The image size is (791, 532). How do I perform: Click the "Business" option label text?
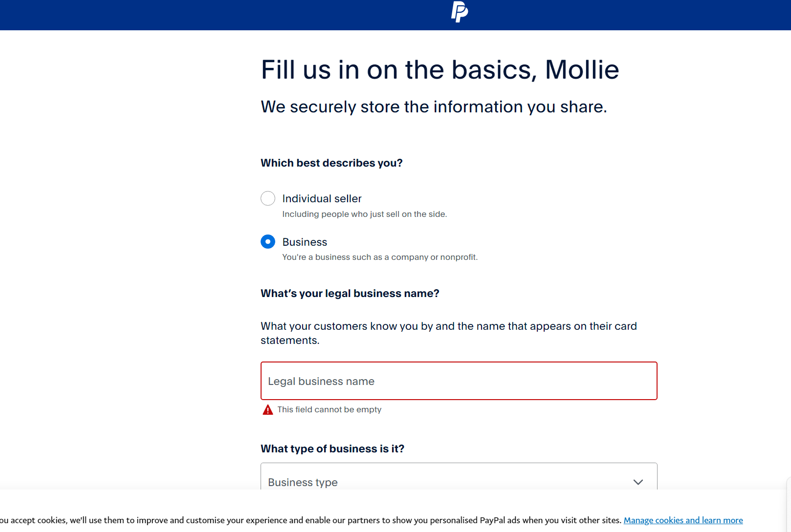coord(305,242)
